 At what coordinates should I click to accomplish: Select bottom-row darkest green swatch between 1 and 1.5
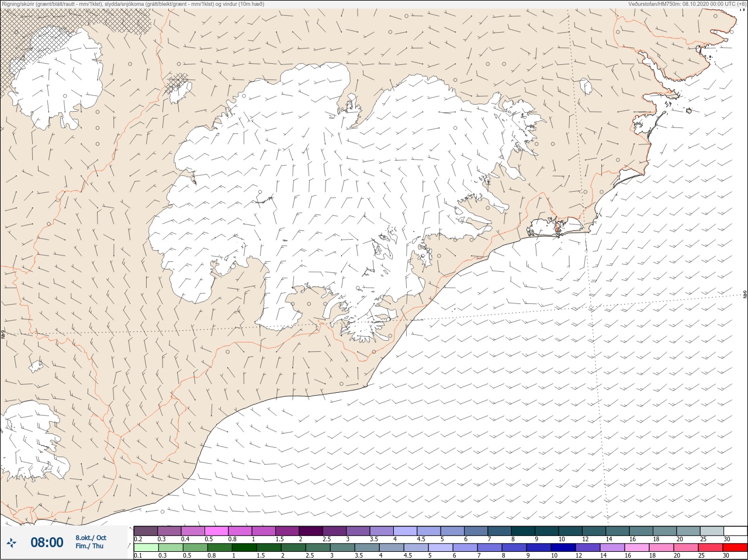[243, 548]
